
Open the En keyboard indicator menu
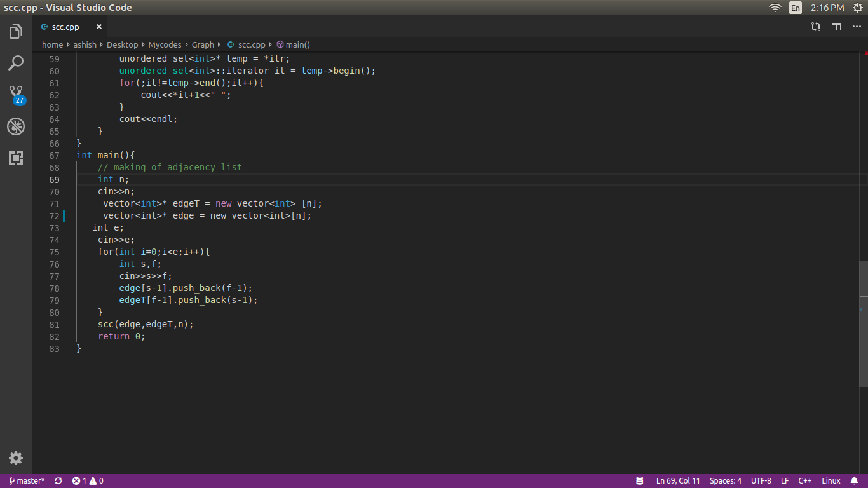pyautogui.click(x=795, y=7)
